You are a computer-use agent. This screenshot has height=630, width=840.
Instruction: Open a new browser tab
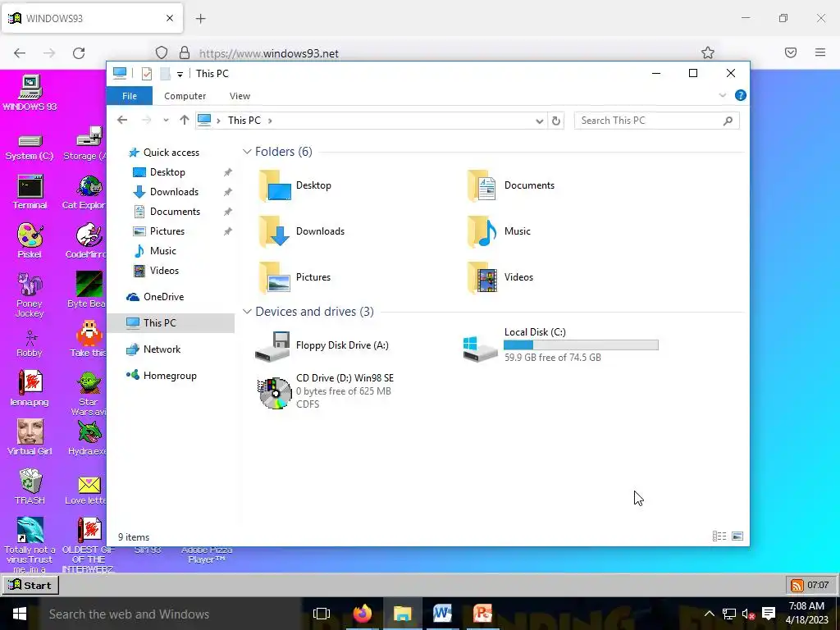click(201, 19)
